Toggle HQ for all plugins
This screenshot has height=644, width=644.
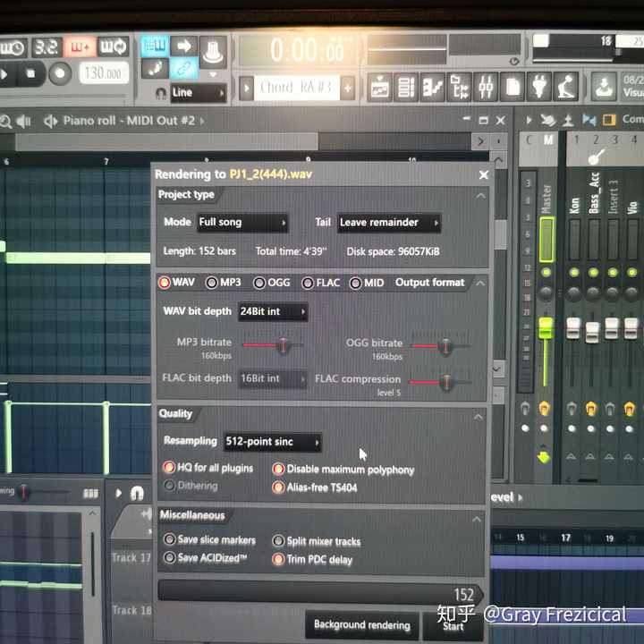tap(208, 468)
